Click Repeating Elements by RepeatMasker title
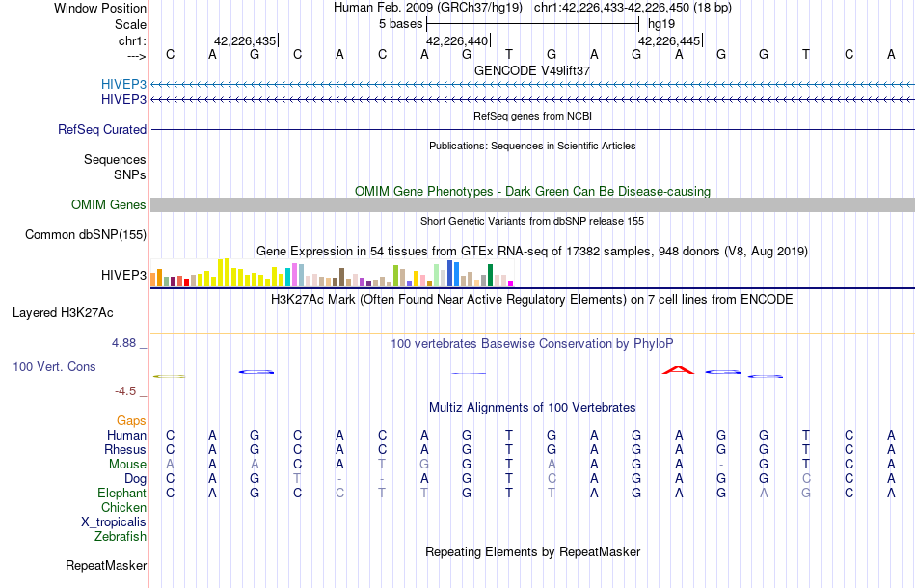 (x=532, y=551)
